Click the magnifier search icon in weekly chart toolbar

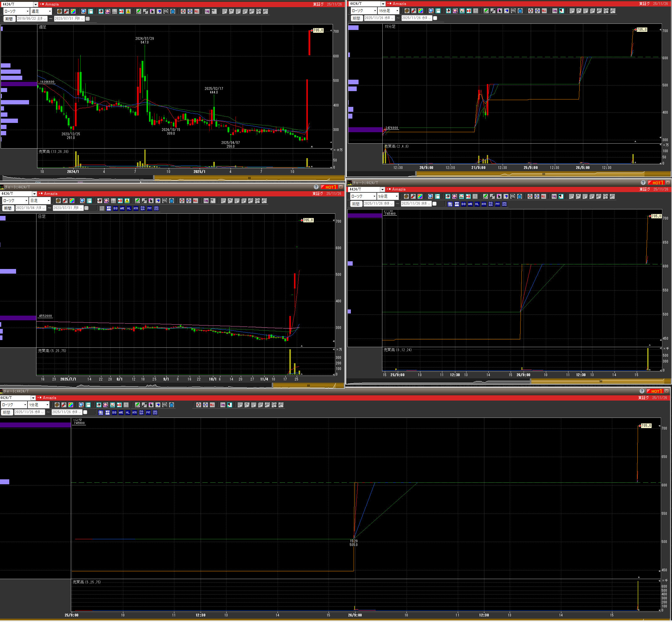coord(83,11)
